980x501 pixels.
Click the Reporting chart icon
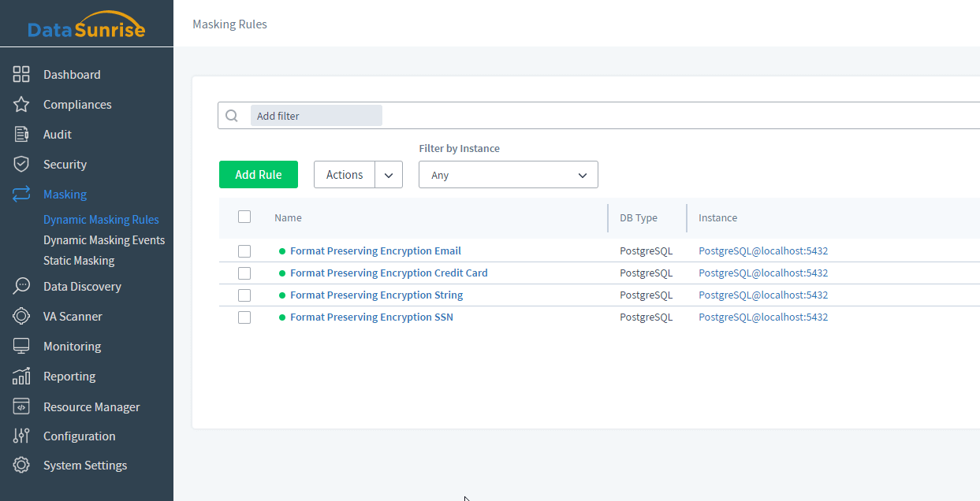pyautogui.click(x=20, y=376)
